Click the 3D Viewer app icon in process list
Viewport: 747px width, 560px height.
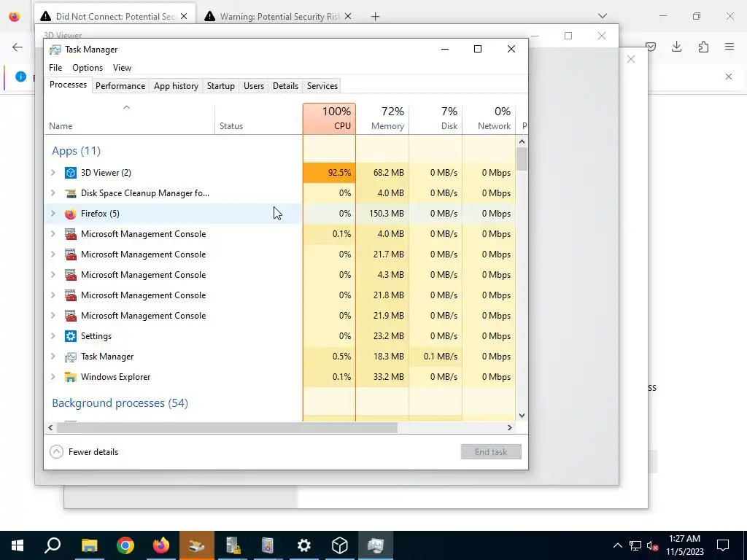pyautogui.click(x=71, y=173)
